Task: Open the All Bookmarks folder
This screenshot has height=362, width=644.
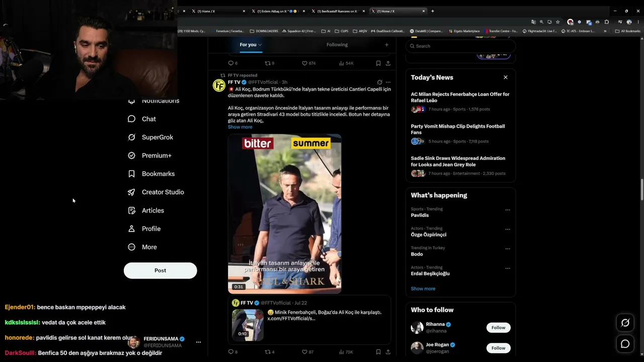Action: [628, 31]
